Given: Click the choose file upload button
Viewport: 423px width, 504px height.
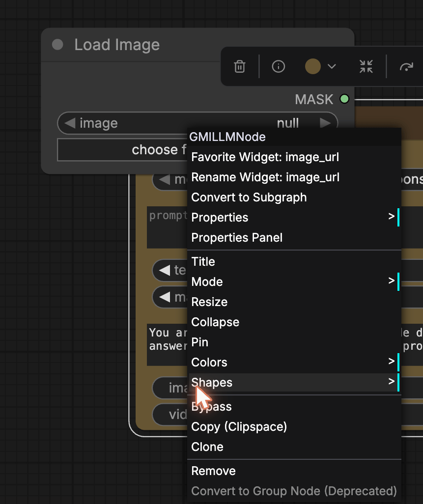Looking at the screenshot, I should tap(122, 150).
